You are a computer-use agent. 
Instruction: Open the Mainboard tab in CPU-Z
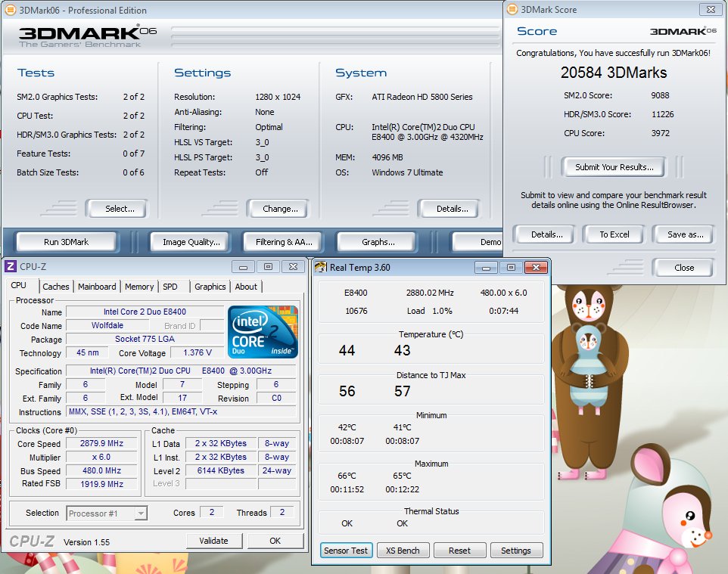point(97,287)
